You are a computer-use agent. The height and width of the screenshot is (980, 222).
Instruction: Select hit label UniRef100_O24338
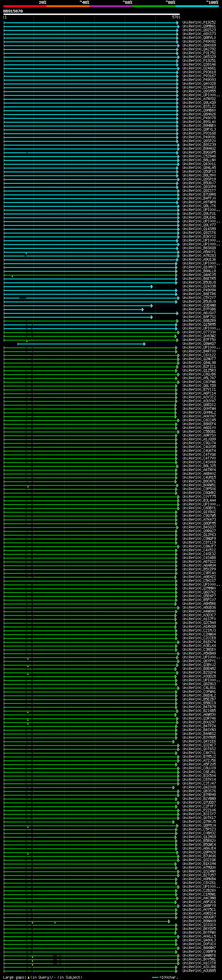199,286
